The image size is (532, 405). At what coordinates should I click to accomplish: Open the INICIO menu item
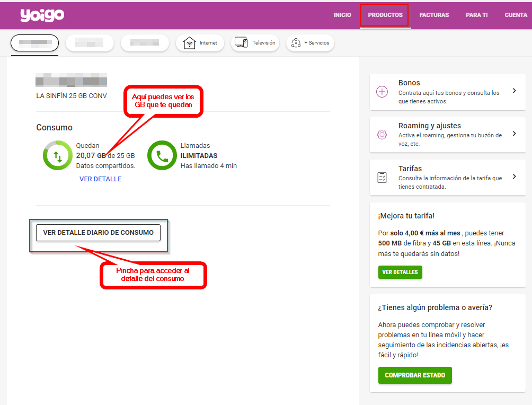click(342, 15)
